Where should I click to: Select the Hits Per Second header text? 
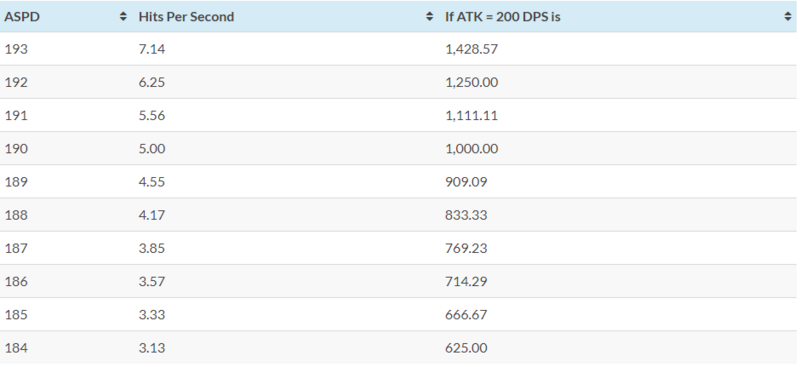tap(186, 17)
